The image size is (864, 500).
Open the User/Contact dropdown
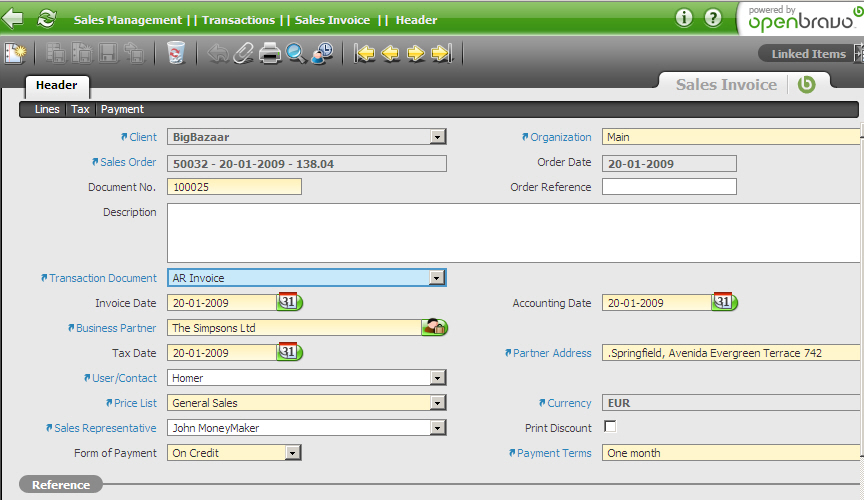[x=438, y=378]
